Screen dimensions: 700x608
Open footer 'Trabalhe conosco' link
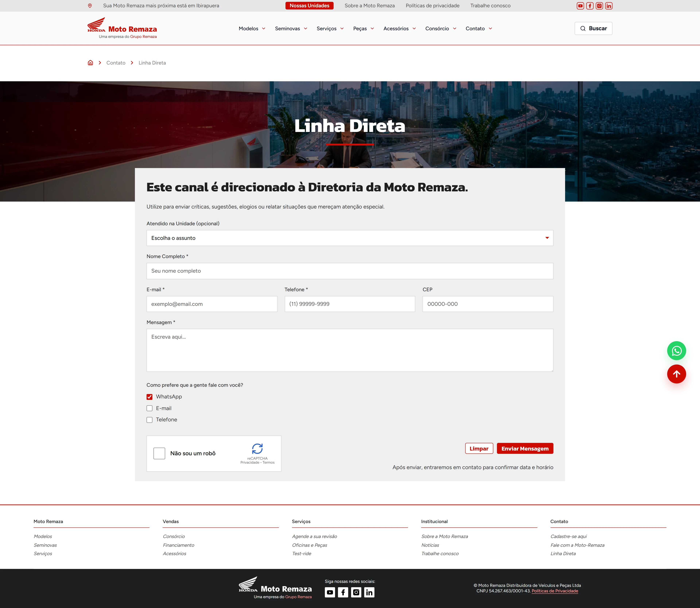point(440,554)
